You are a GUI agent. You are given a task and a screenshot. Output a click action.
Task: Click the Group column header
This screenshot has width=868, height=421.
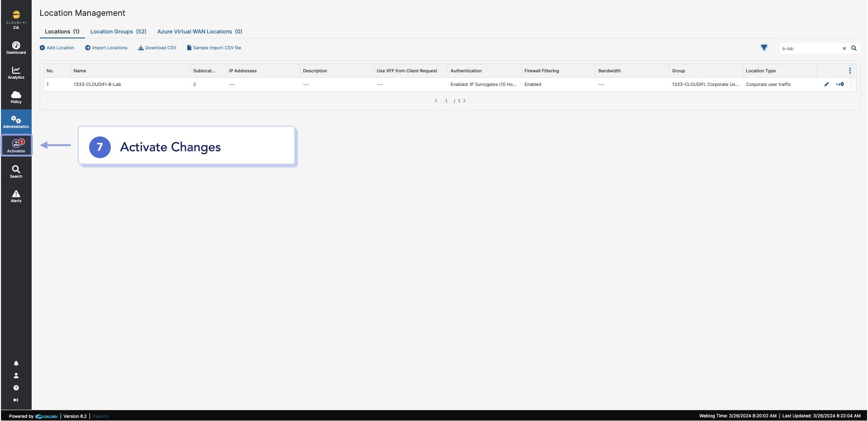(x=706, y=71)
